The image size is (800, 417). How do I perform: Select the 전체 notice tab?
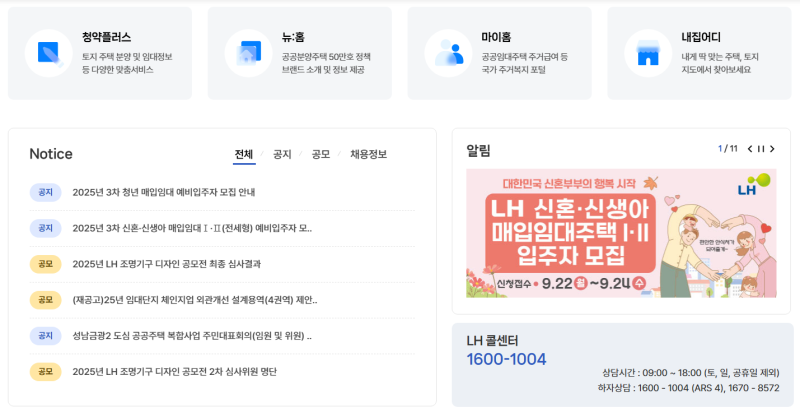coord(244,154)
